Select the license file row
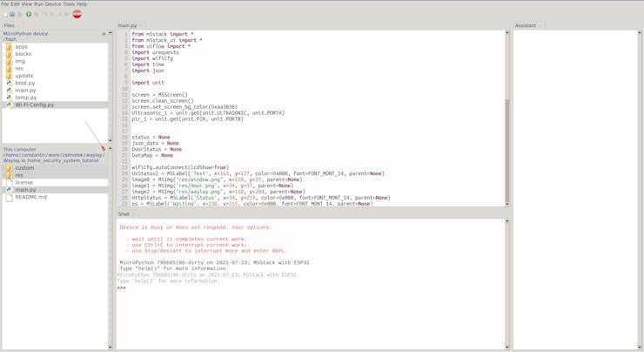This screenshot has height=352, width=644. [55, 183]
